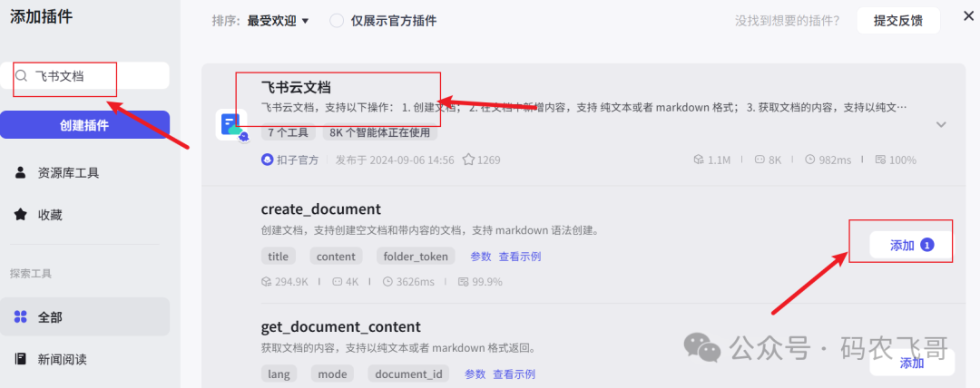Image resolution: width=980 pixels, height=388 pixels.
Task: Click the star icon beside 1269
Action: pos(468,160)
